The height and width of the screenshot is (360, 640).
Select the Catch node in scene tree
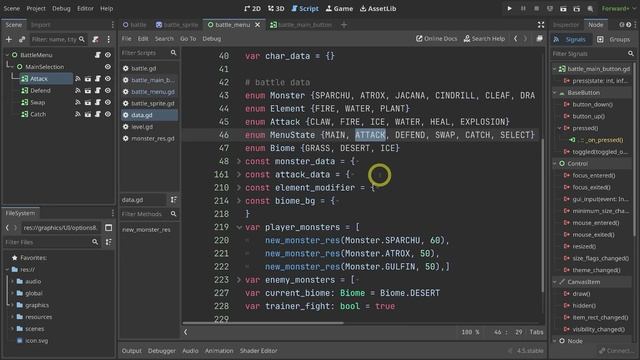tap(38, 114)
